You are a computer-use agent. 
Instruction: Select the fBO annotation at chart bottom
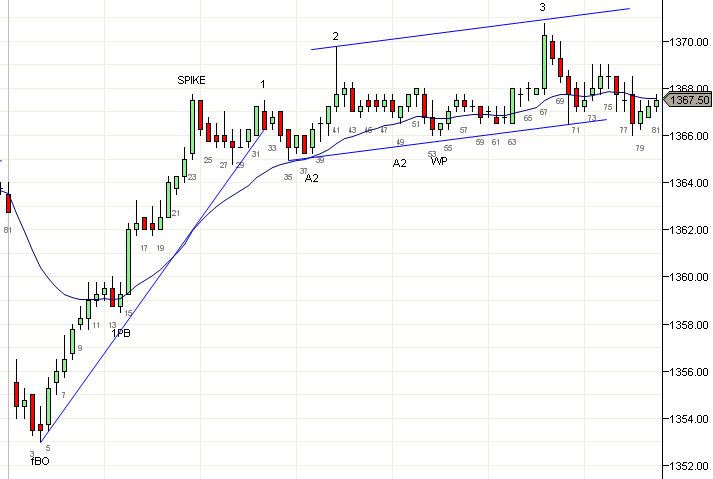(40, 461)
